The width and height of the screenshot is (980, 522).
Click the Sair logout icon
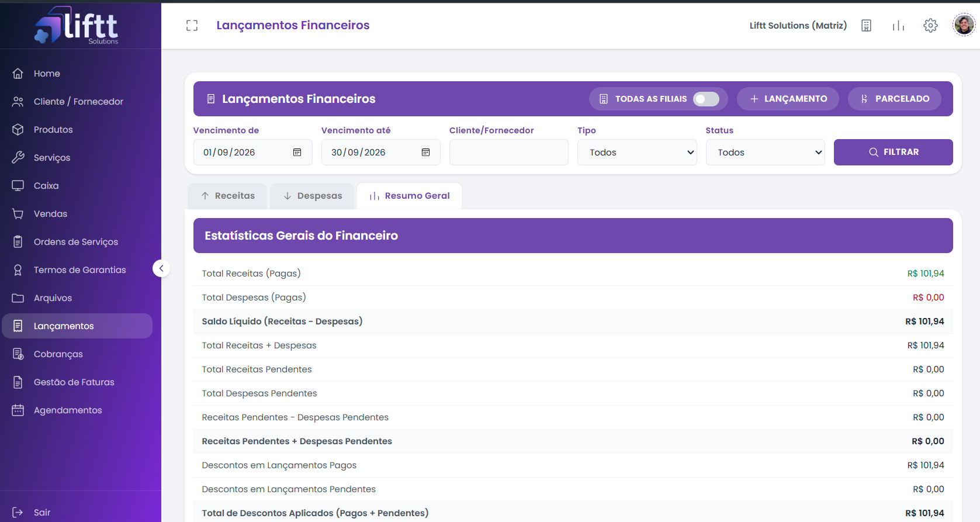(18, 513)
